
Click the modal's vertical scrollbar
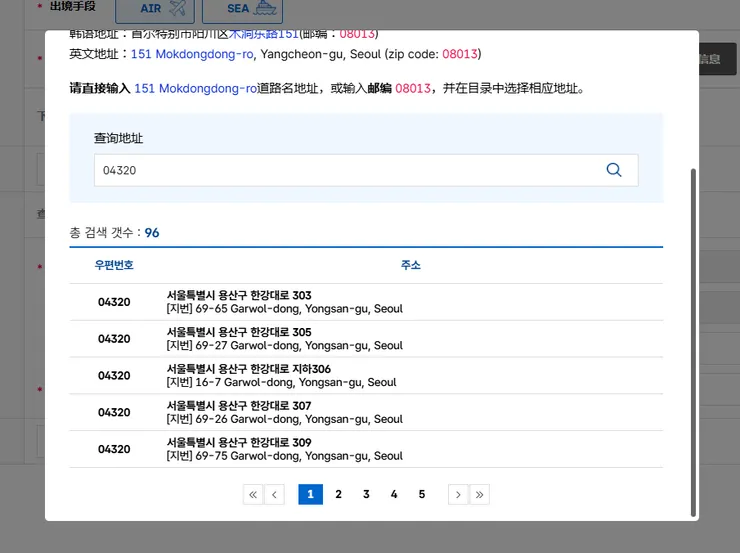tap(693, 343)
